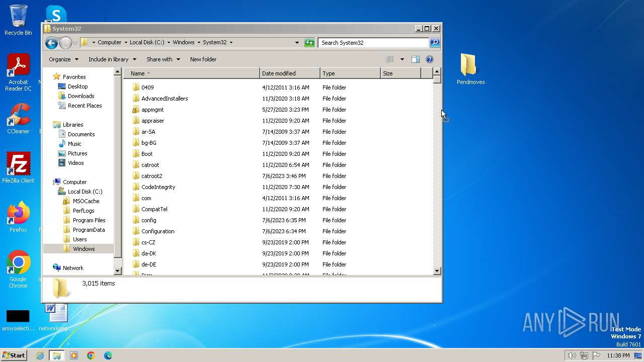Expand the arrow after Windows in the breadcrumb
The image size is (644, 362).
click(x=199, y=43)
